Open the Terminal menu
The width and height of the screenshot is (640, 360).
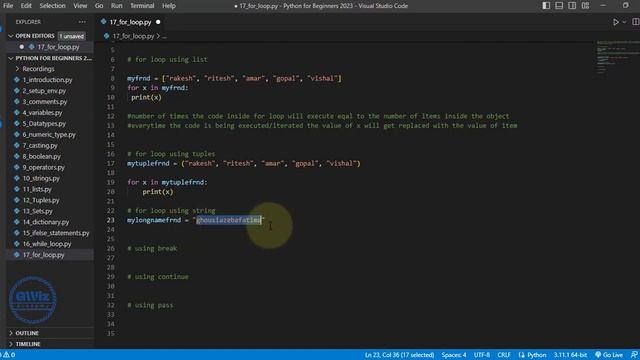point(142,6)
